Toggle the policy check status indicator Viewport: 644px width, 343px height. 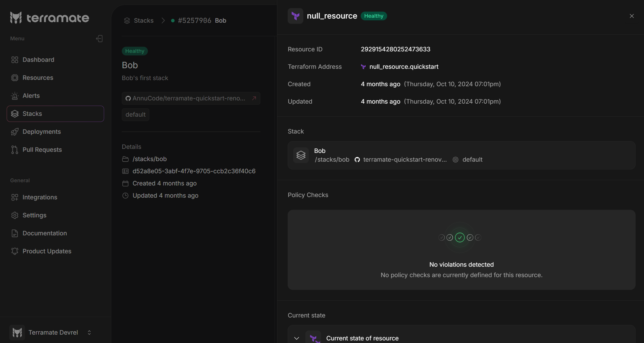click(460, 238)
